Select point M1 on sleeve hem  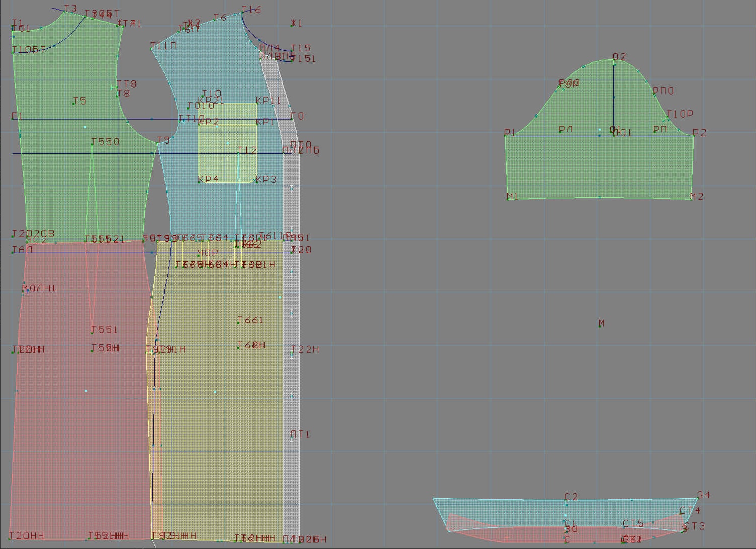(508, 198)
